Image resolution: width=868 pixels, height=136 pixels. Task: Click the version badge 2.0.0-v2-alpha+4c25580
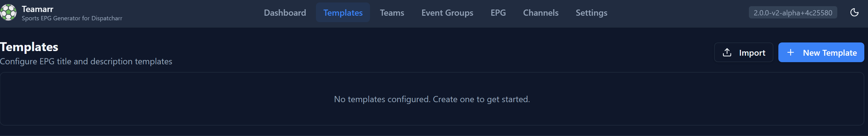pos(792,13)
